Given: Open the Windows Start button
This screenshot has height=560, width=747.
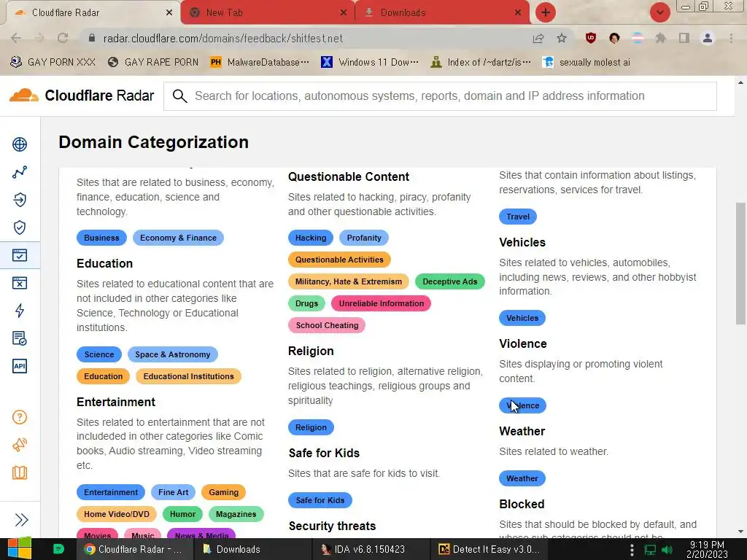Looking at the screenshot, I should pos(19,549).
